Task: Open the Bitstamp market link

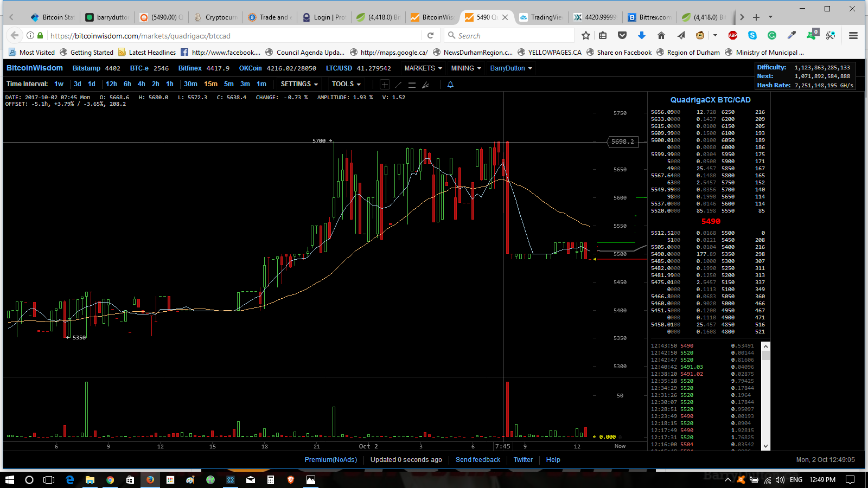Action: click(86, 68)
